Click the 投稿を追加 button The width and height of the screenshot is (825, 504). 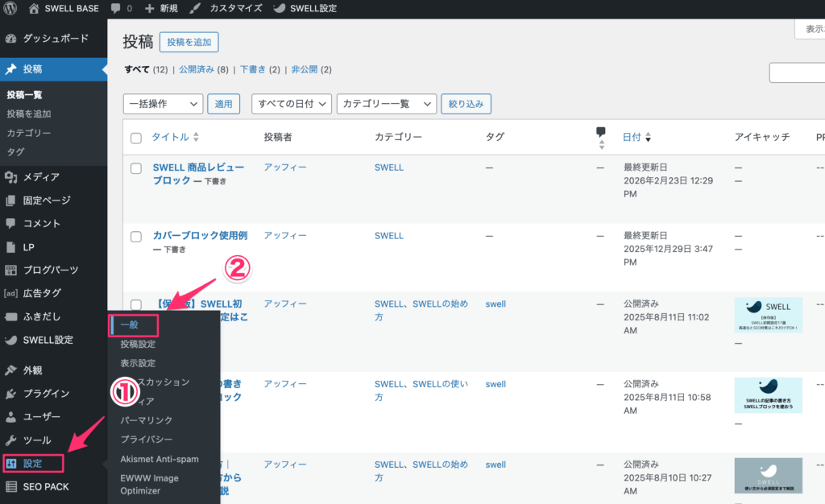click(189, 42)
